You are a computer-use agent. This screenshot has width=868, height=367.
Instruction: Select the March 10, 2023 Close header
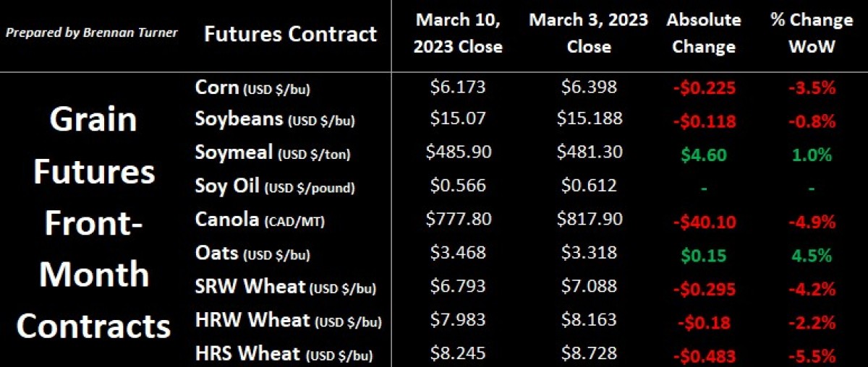click(459, 33)
